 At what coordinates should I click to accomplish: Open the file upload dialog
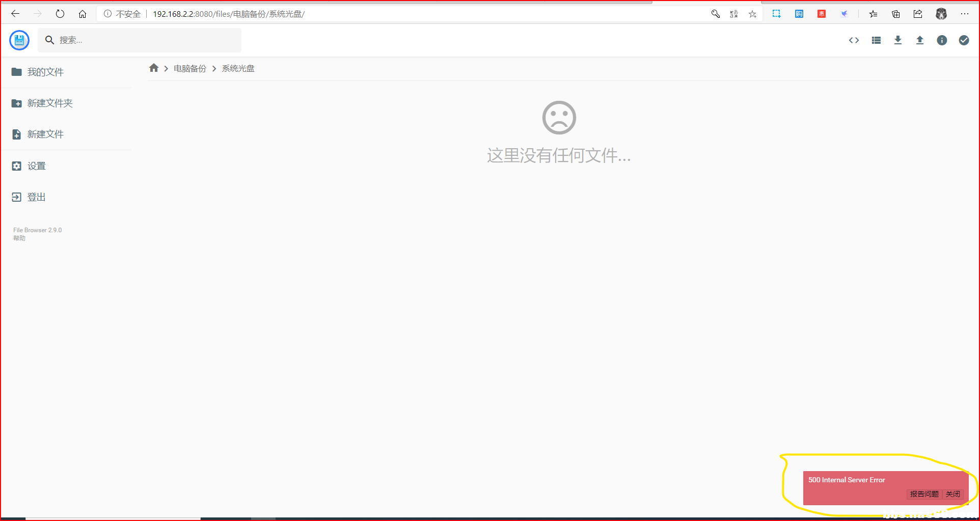920,40
